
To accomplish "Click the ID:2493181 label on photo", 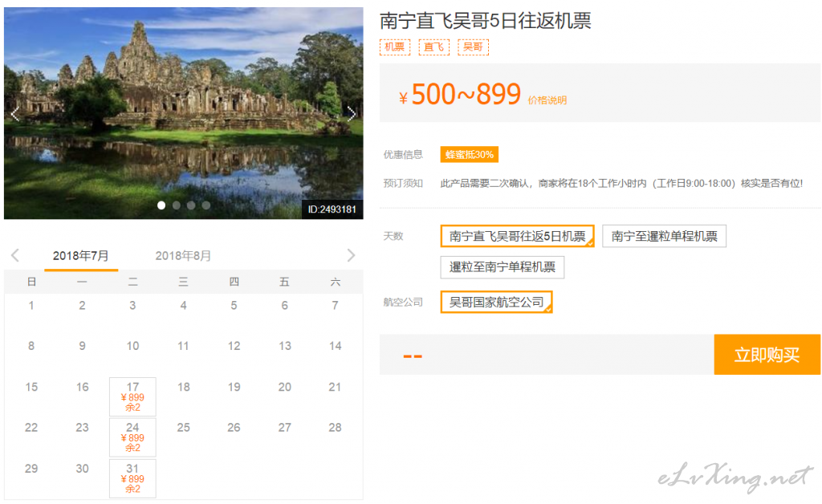I will click(x=332, y=209).
